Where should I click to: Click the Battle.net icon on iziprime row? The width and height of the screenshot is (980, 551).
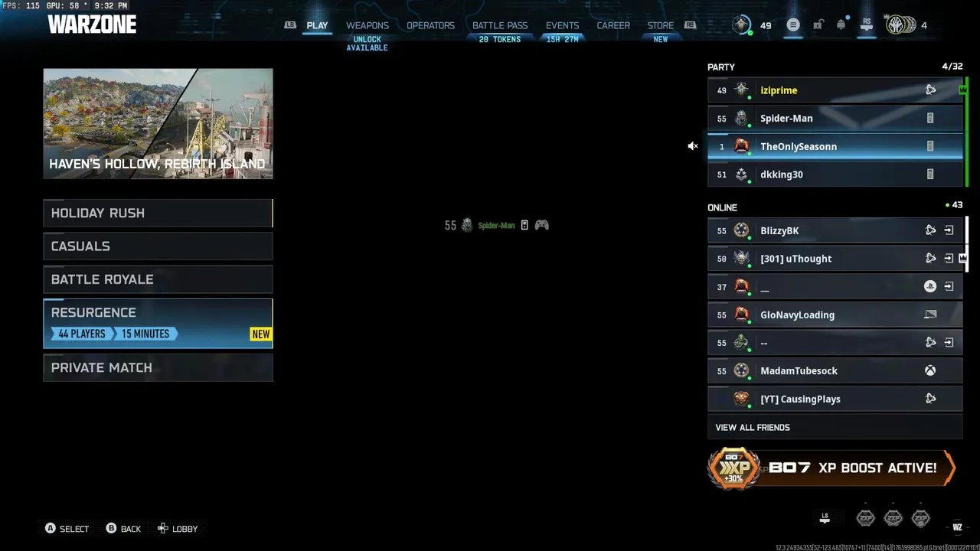(x=930, y=90)
